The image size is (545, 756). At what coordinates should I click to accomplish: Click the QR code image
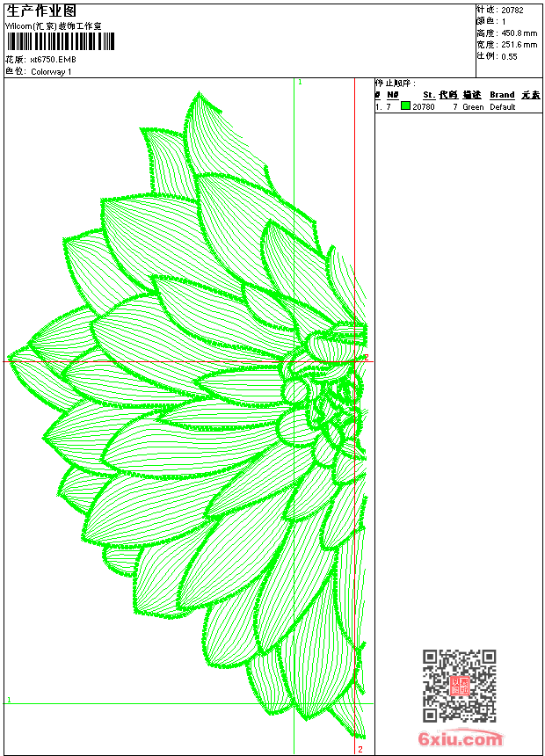[459, 685]
